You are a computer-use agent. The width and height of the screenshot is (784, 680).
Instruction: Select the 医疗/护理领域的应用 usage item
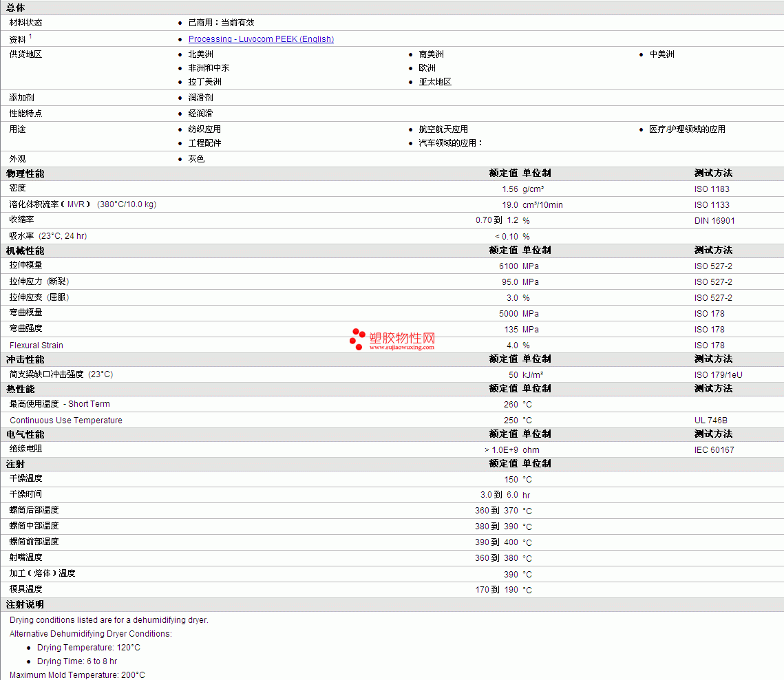[x=687, y=129]
